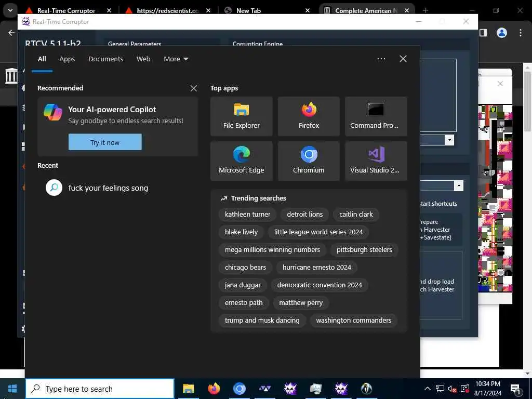Viewport: 532px width, 399px height.
Task: Click the taskbar clock and date
Action: click(x=487, y=389)
